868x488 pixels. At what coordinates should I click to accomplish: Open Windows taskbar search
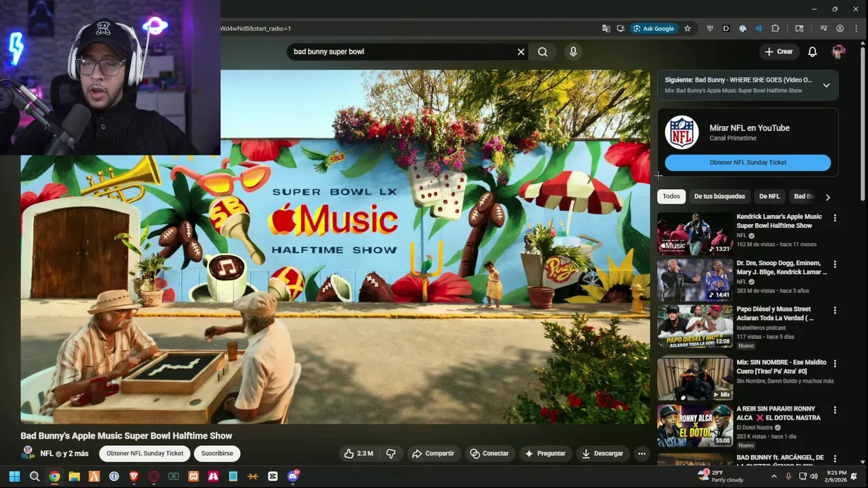pyautogui.click(x=35, y=476)
